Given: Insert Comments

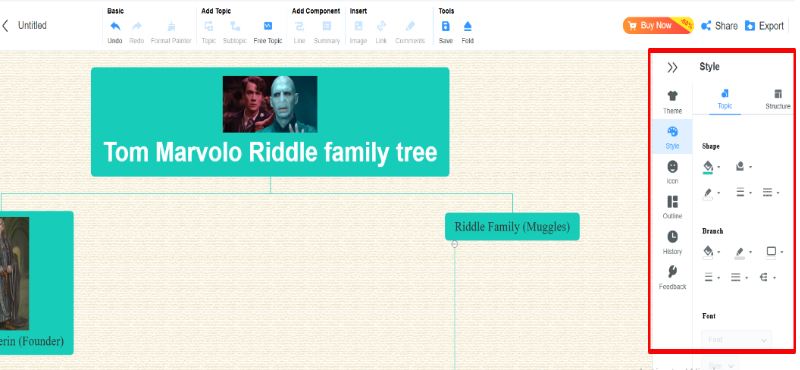Looking at the screenshot, I should pyautogui.click(x=410, y=32).
